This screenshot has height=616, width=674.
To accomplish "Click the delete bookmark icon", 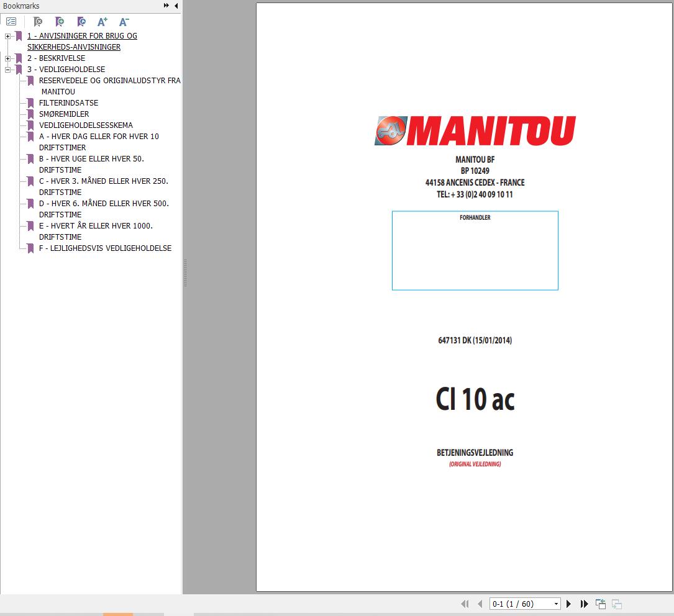I will pos(38,22).
